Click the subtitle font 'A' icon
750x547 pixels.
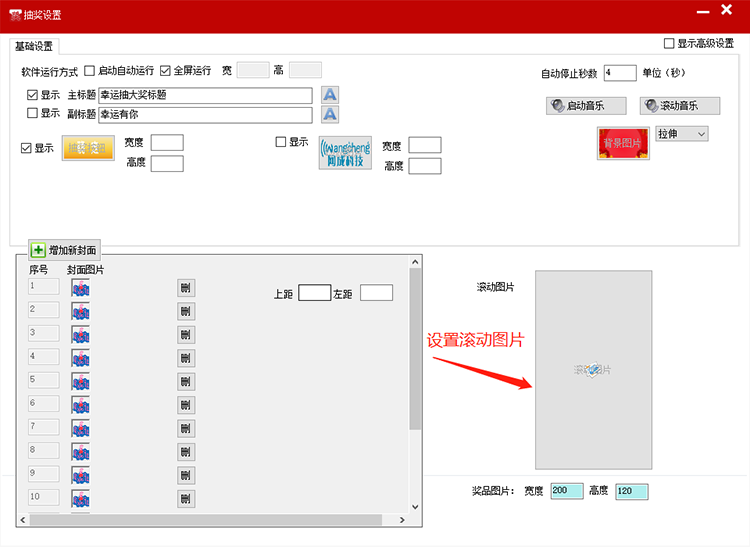click(x=330, y=114)
